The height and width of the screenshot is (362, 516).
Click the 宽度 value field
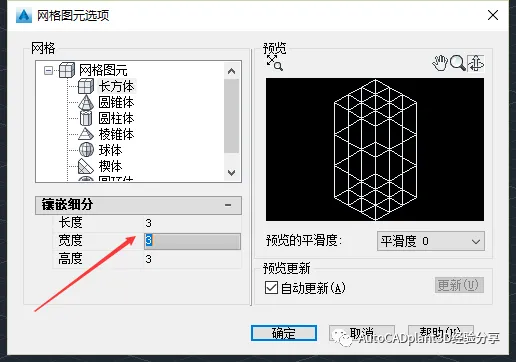click(x=192, y=241)
